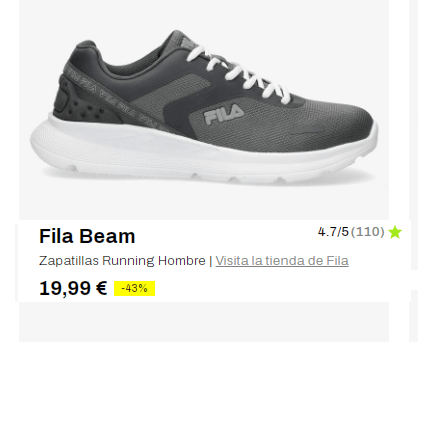Click the tongue label of the sneaker
Viewport: 448px width, 433px height.
[x=188, y=43]
